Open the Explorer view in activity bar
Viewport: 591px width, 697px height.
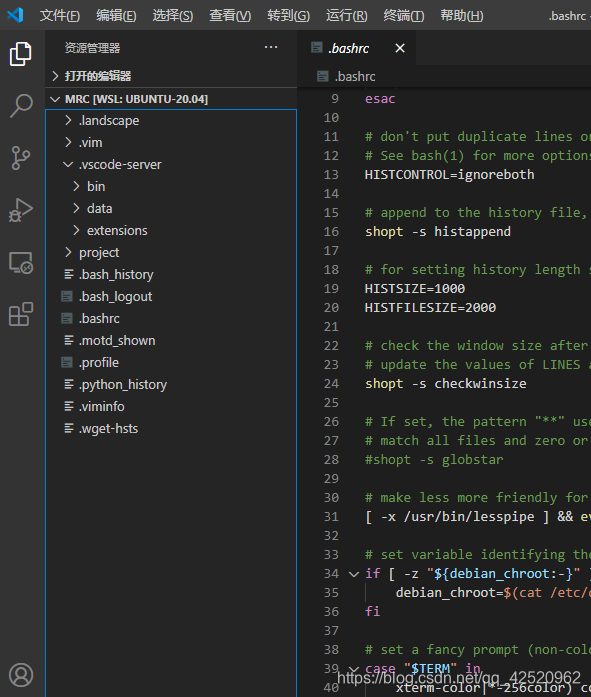tap(21, 54)
